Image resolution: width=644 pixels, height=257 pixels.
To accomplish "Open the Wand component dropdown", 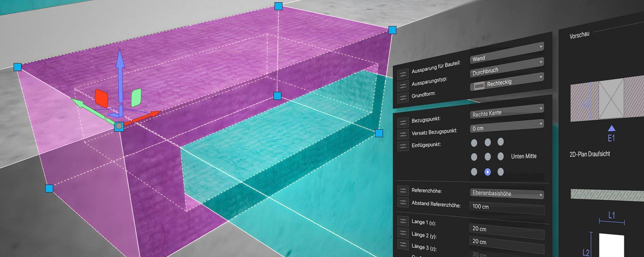I will pos(506,53).
